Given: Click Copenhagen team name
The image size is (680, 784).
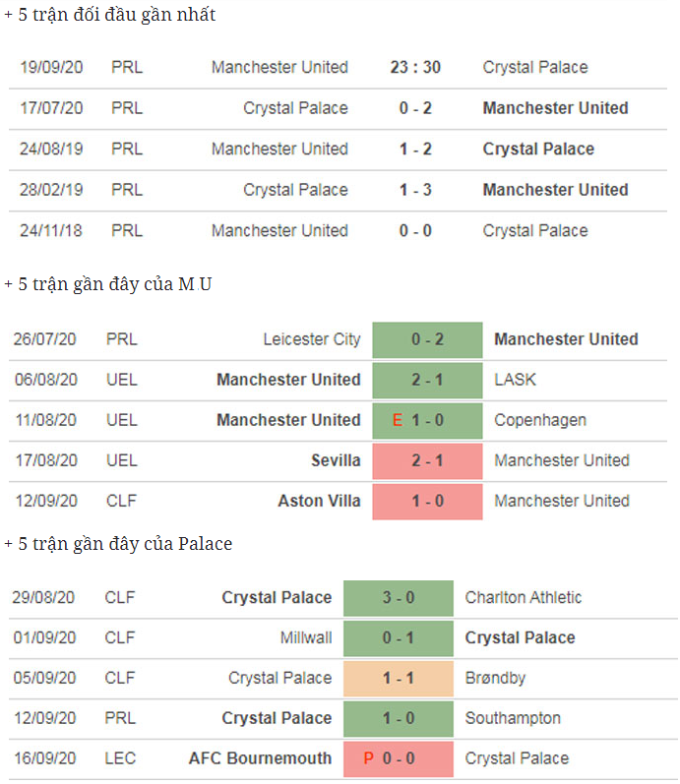Looking at the screenshot, I should tap(540, 420).
